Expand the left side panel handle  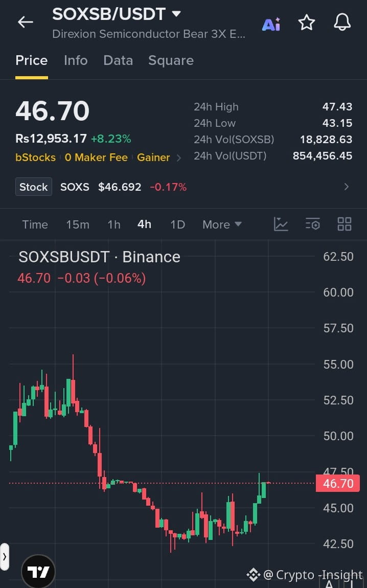[4, 556]
